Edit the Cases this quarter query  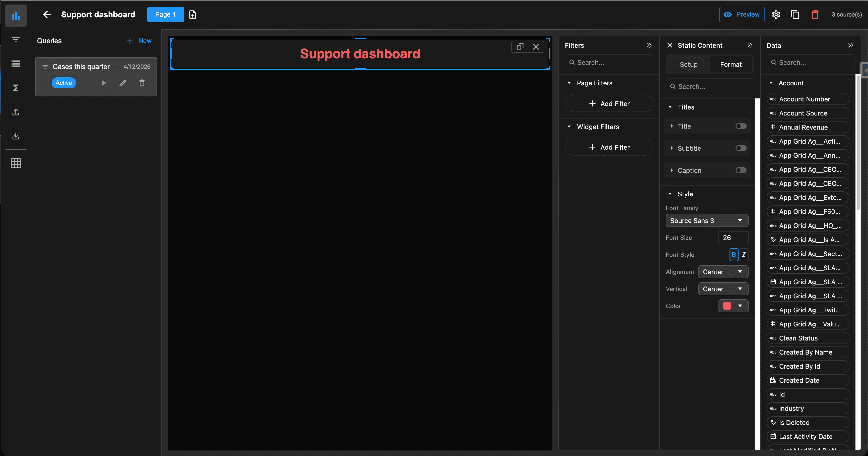[123, 83]
